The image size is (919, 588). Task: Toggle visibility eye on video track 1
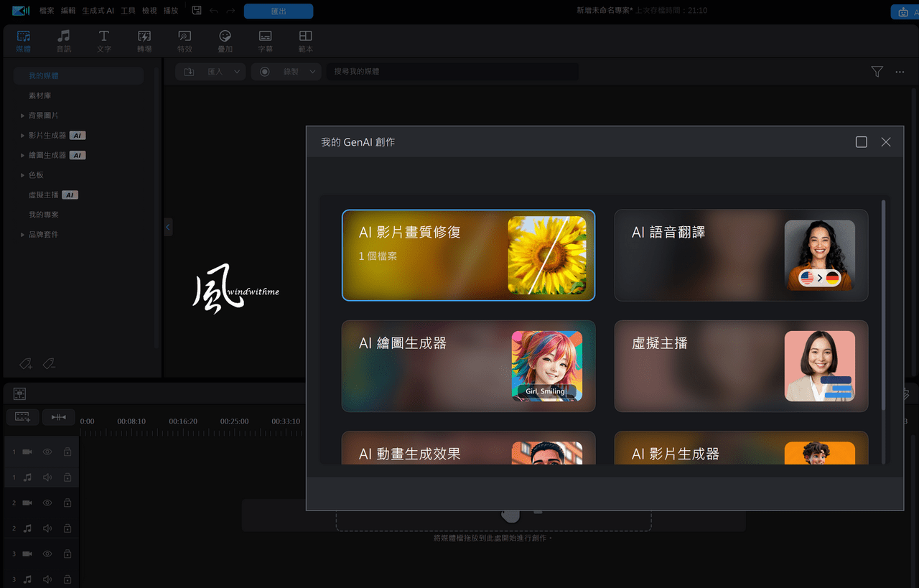(47, 452)
